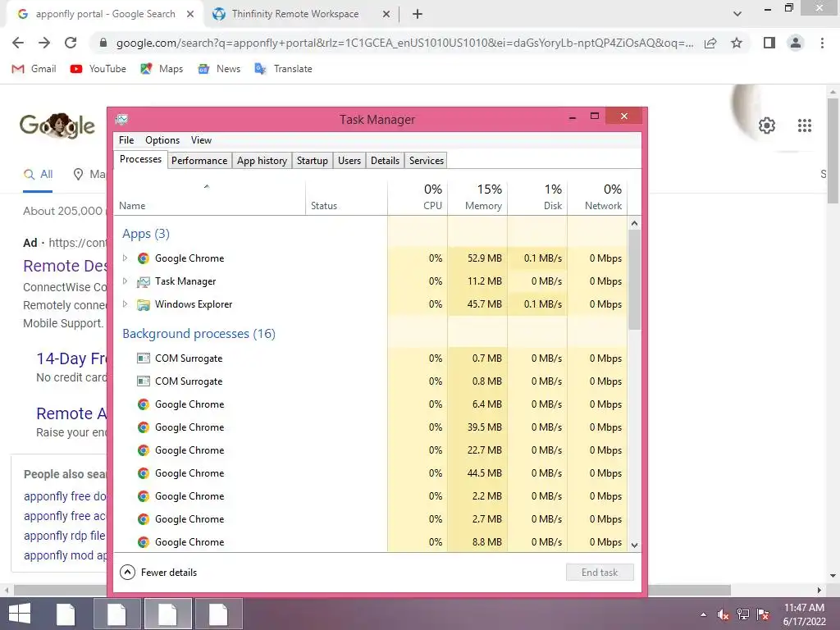The height and width of the screenshot is (630, 840).
Task: Open the Chrome profile avatar icon
Action: (796, 43)
